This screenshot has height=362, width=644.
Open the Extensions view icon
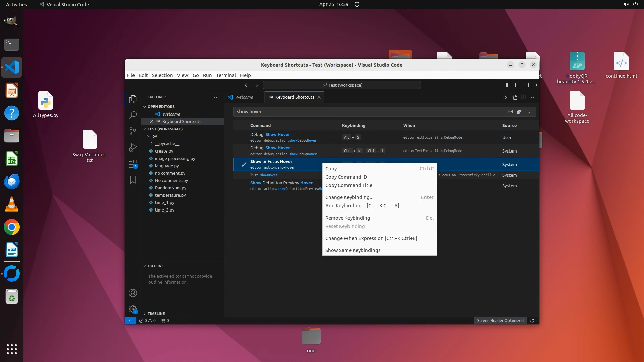pos(133,164)
